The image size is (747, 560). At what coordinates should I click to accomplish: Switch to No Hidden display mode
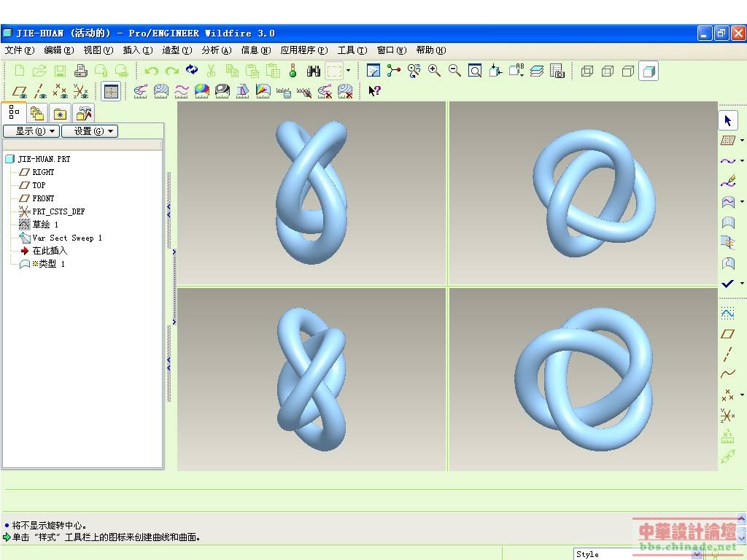click(628, 71)
